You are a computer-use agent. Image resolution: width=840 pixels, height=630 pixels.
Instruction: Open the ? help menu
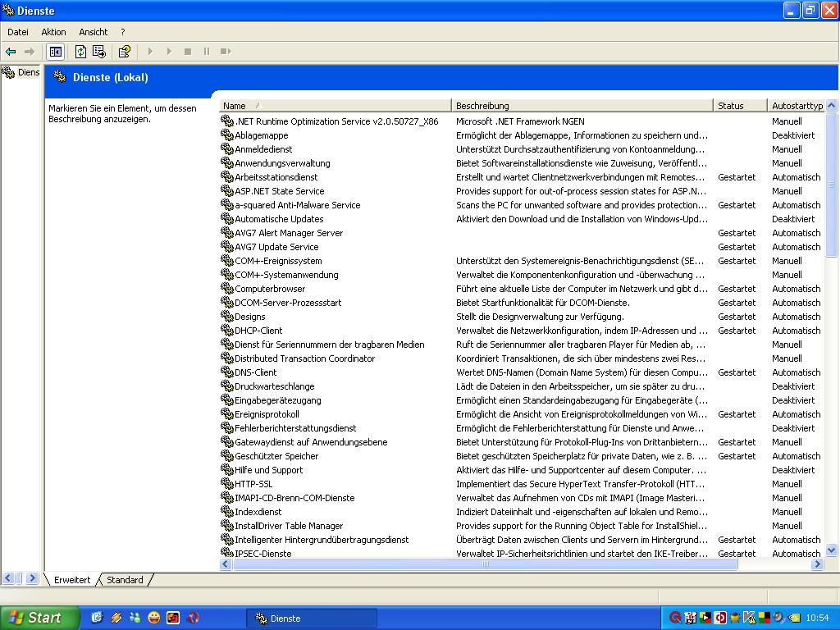click(123, 32)
